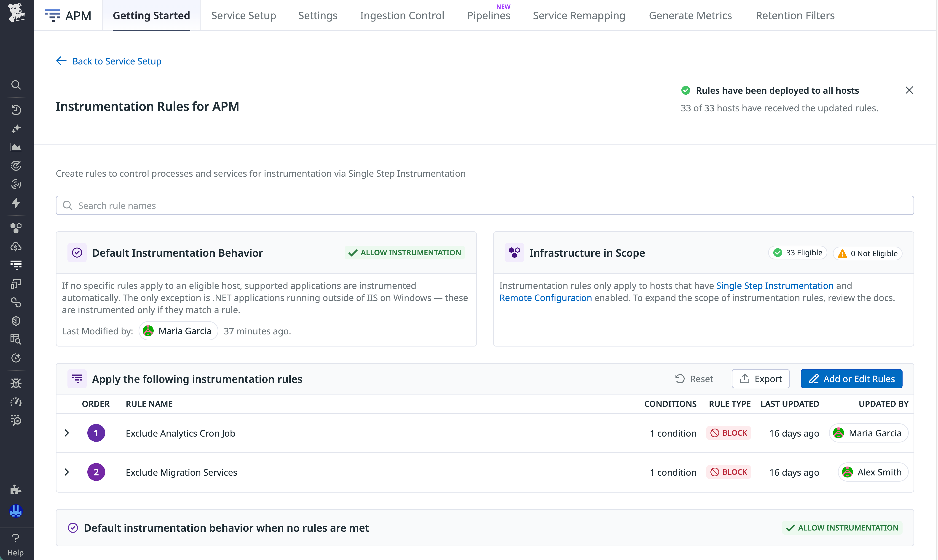938x560 pixels.
Task: Expand the Exclude Analytics Cron Job rule
Action: [67, 433]
